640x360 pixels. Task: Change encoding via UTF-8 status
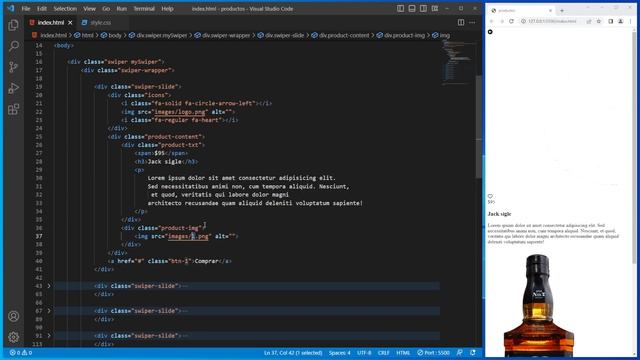(x=364, y=353)
